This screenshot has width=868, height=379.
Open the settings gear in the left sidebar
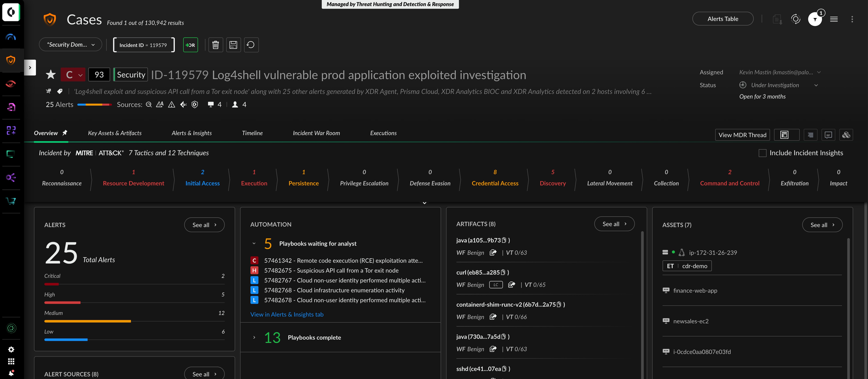[11, 349]
